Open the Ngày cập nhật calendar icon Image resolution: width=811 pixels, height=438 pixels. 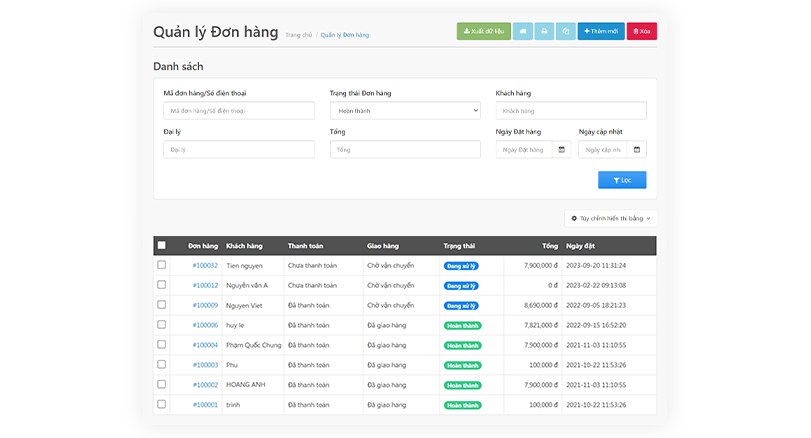click(x=637, y=149)
